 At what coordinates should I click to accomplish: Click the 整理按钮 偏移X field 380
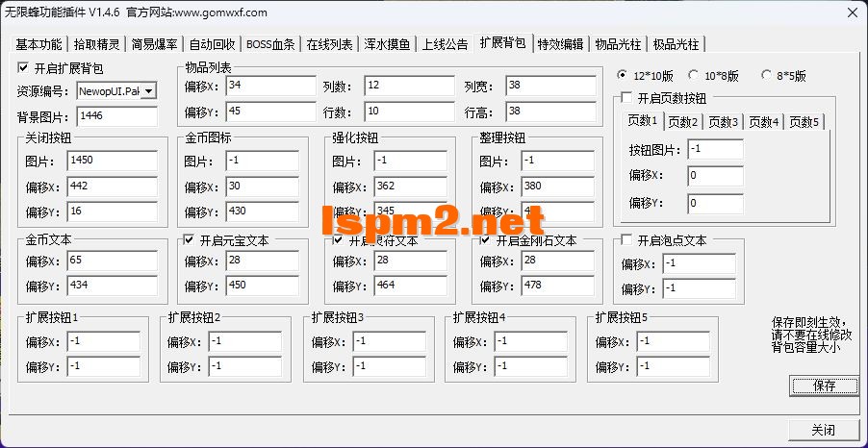click(558, 187)
